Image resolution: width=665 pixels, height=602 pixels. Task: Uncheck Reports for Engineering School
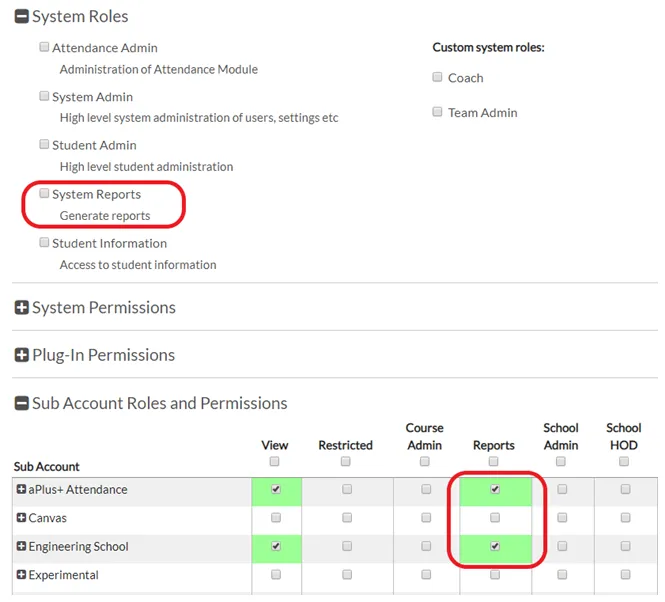[x=495, y=546]
